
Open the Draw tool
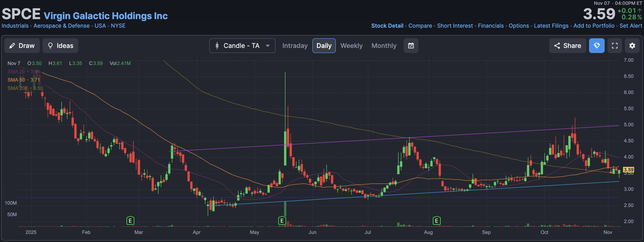tap(22, 46)
